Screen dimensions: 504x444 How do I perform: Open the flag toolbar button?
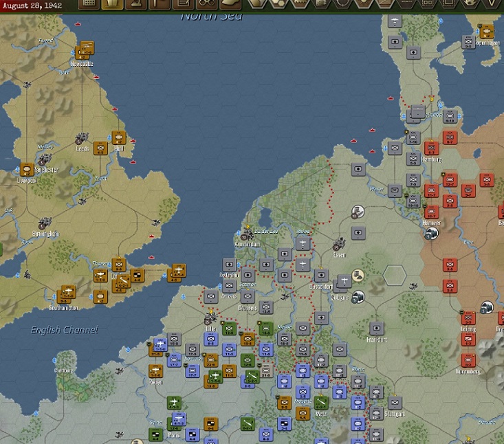coord(160,4)
